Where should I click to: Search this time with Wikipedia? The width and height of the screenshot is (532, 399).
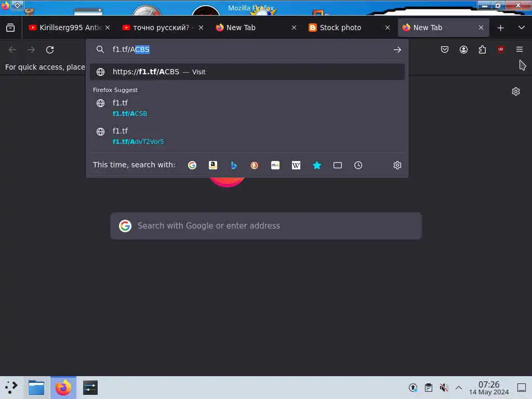coord(296,165)
